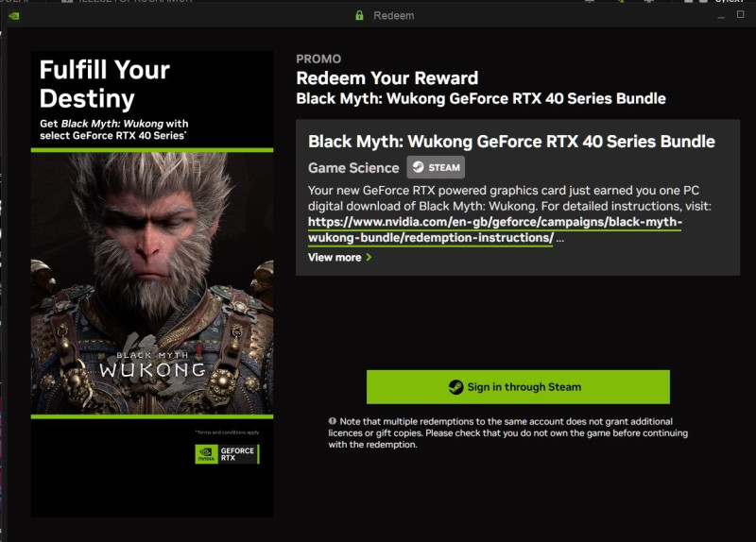Click the STEAM platform badge

(436, 167)
